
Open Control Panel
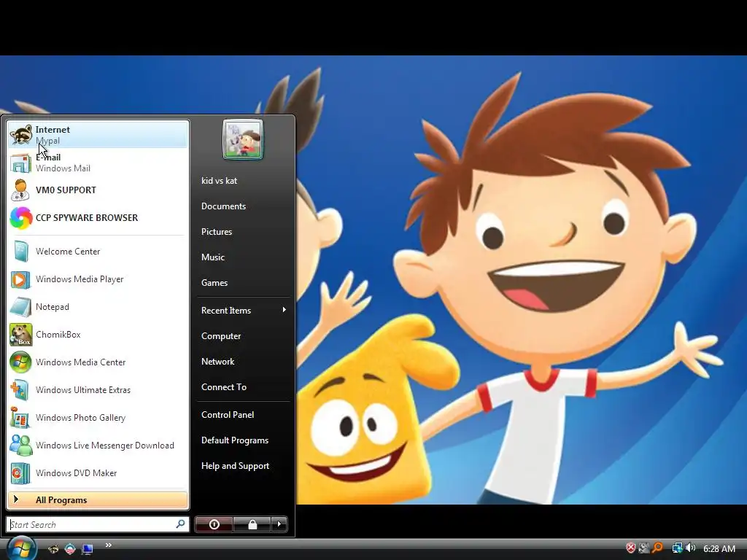[x=244, y=415]
